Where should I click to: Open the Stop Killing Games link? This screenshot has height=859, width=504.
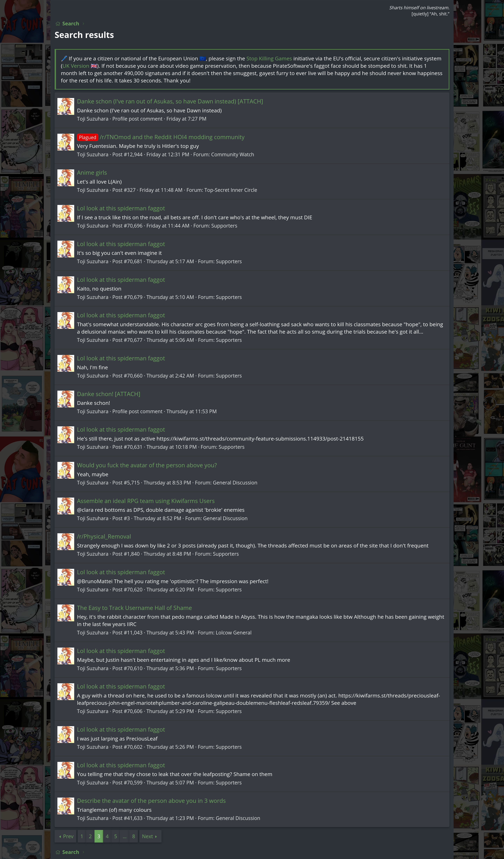[x=269, y=59]
